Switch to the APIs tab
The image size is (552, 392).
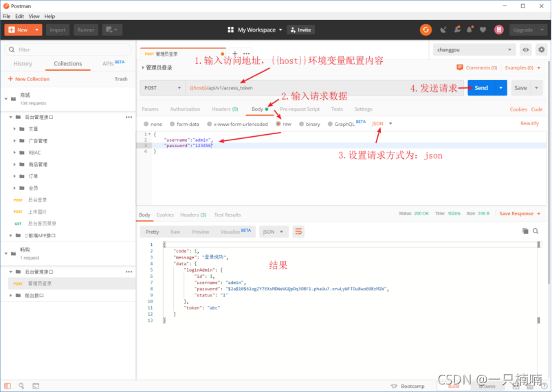coord(113,63)
